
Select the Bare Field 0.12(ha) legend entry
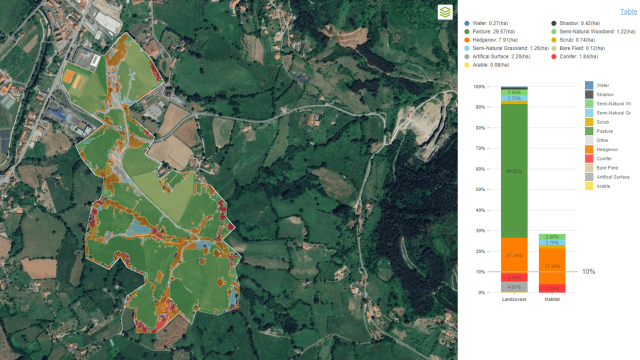coord(578,48)
